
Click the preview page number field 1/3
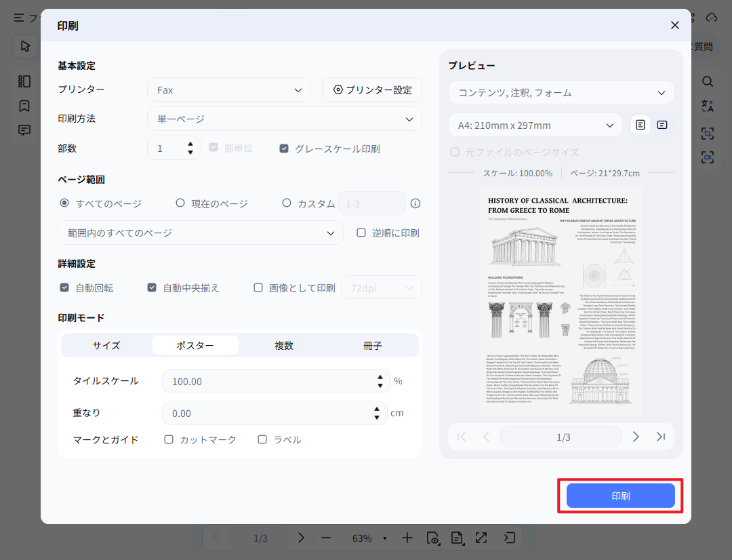tap(561, 437)
